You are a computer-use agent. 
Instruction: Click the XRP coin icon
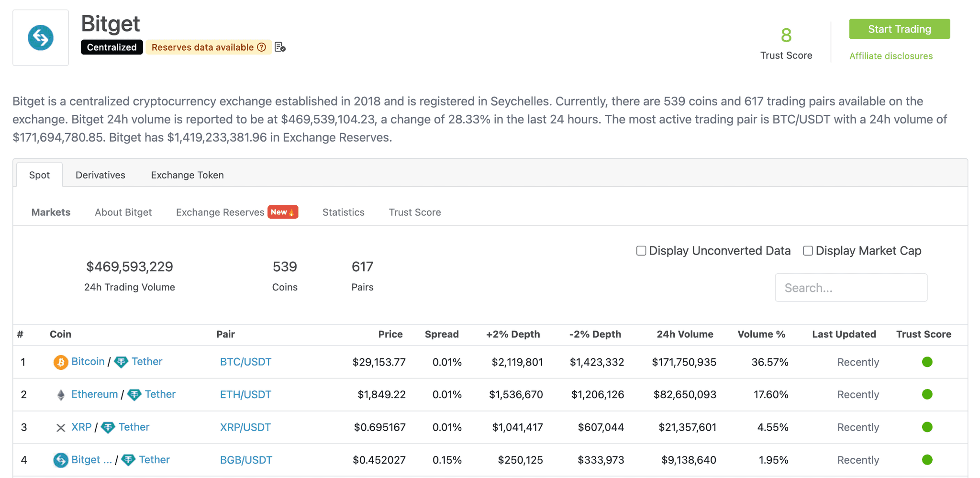60,427
